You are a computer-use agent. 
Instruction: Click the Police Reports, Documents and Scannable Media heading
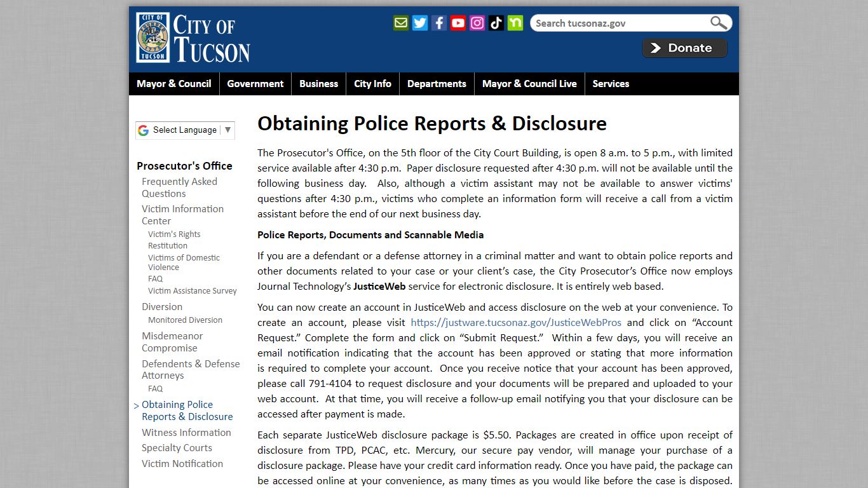click(370, 235)
